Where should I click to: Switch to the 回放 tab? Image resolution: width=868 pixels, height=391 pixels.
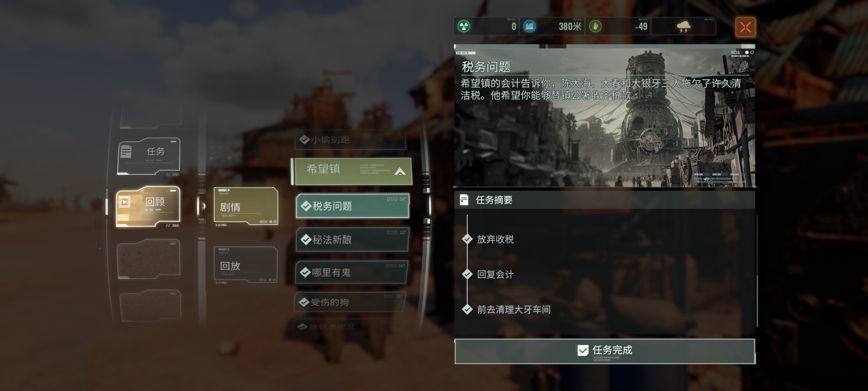point(246,264)
